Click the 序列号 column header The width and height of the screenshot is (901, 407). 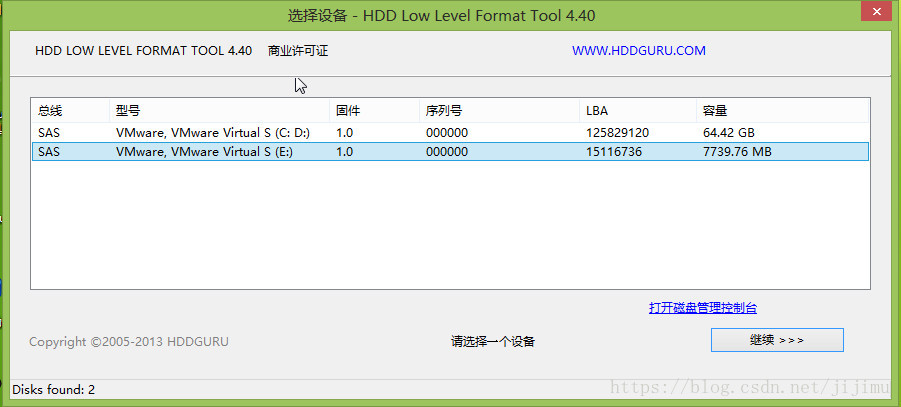(499, 110)
